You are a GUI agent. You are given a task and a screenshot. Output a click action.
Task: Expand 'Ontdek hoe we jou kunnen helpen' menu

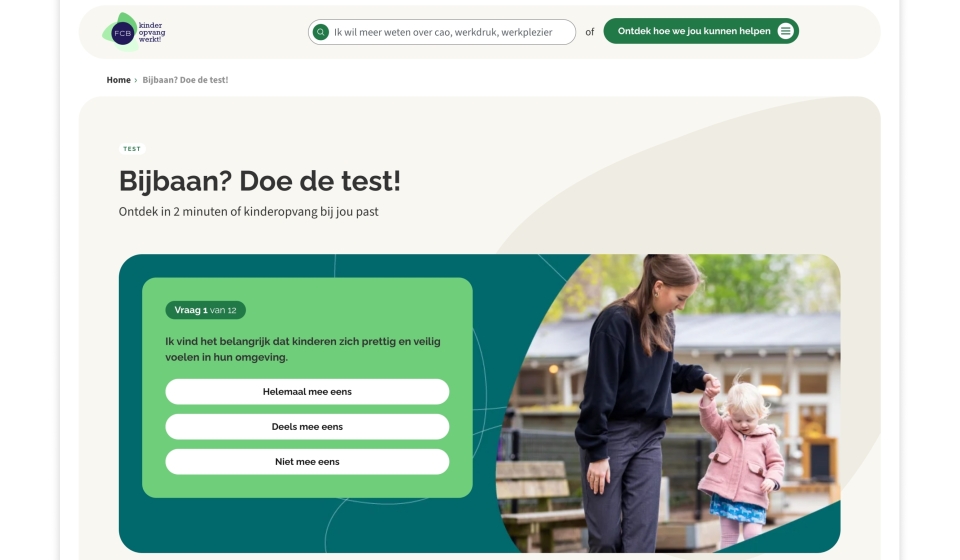[694, 31]
